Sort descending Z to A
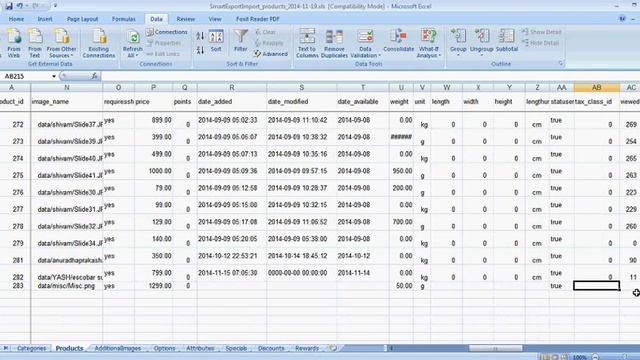Image resolution: width=640 pixels, height=360 pixels. point(200,50)
